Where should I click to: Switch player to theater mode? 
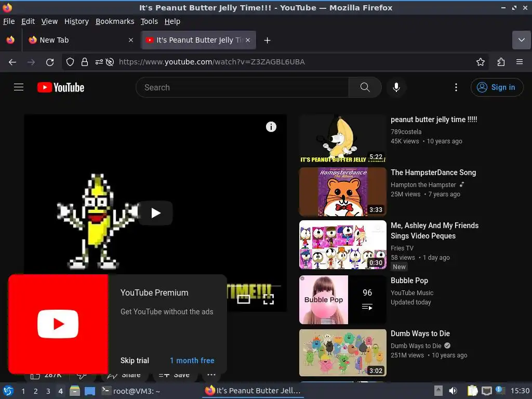pos(243,299)
